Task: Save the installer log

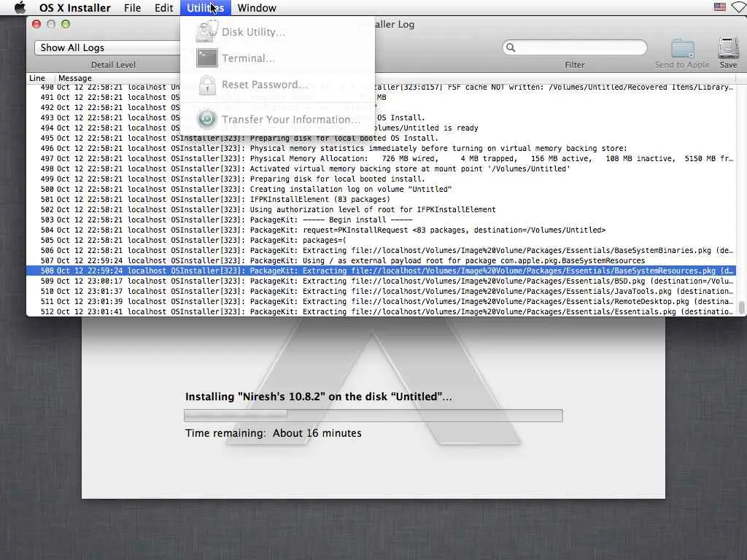Action: point(728,52)
